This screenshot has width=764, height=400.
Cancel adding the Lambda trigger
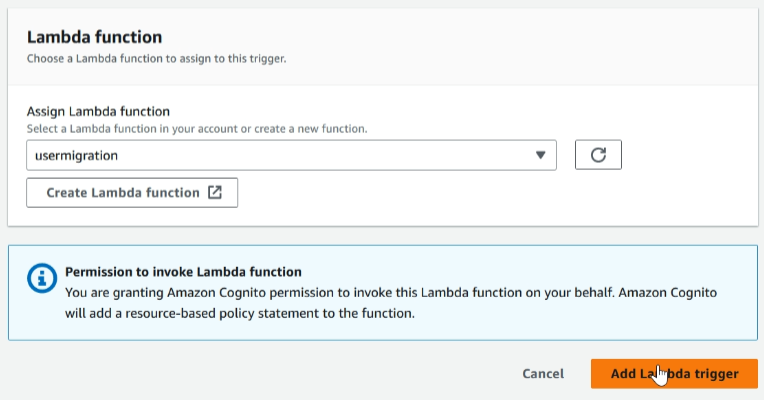(x=543, y=374)
